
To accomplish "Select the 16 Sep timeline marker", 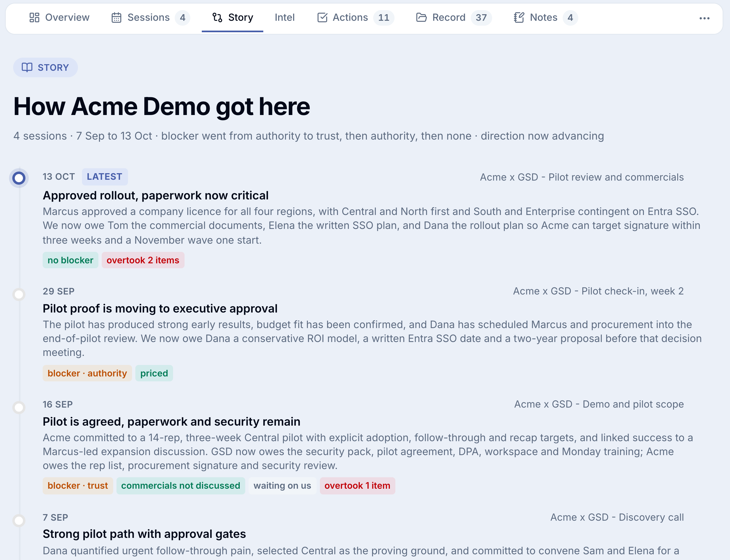I will [x=19, y=407].
